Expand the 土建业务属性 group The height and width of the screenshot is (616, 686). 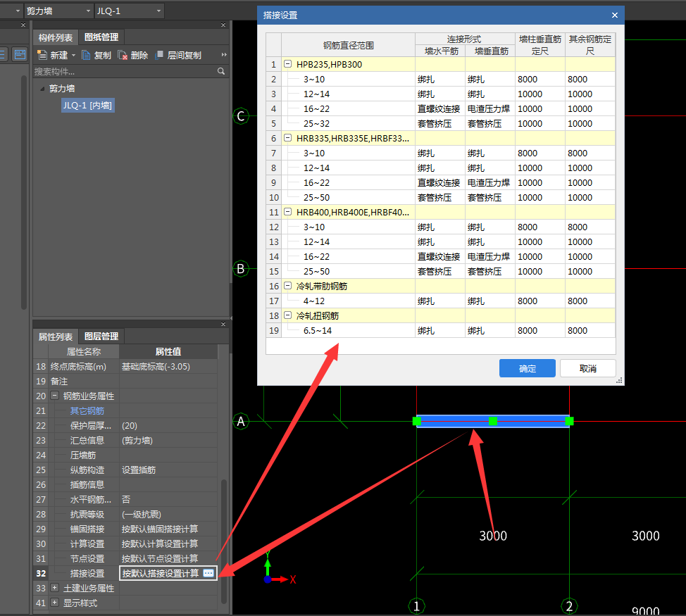(55, 588)
